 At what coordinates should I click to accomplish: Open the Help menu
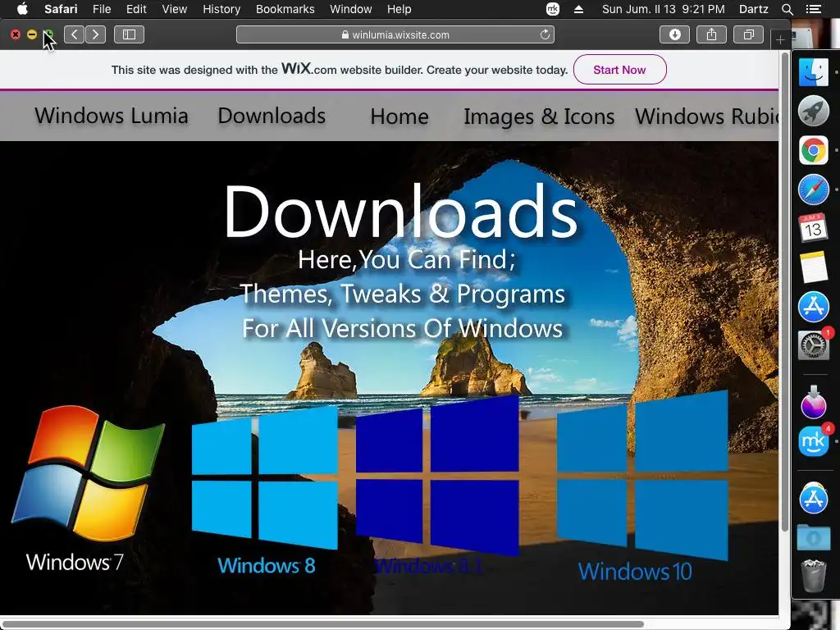tap(399, 9)
